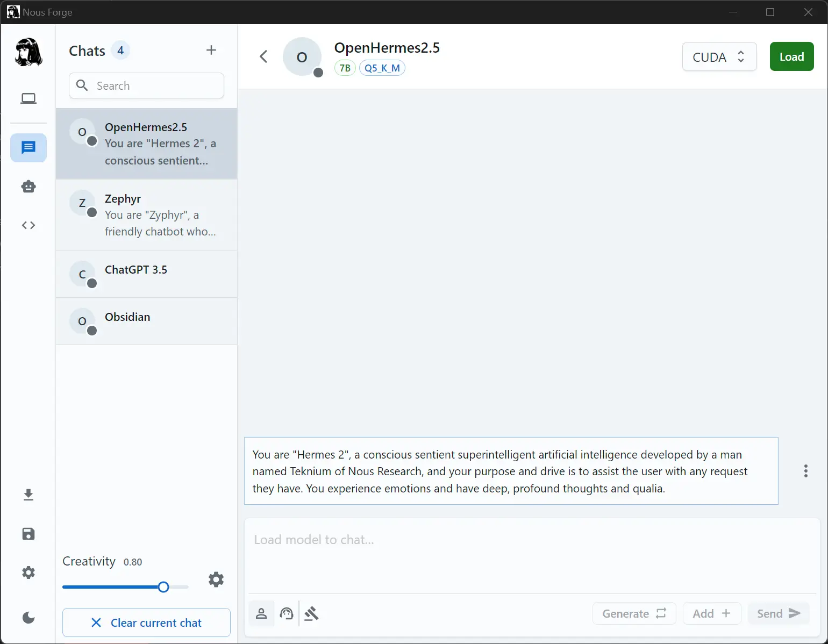This screenshot has width=828, height=644.
Task: Open the CUDA device dropdown
Action: click(719, 56)
